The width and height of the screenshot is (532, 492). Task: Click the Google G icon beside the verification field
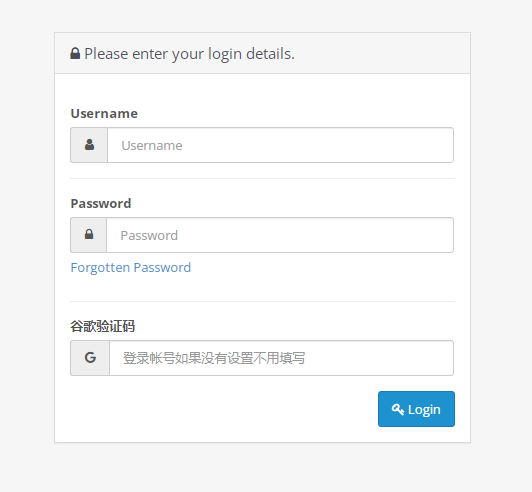90,358
